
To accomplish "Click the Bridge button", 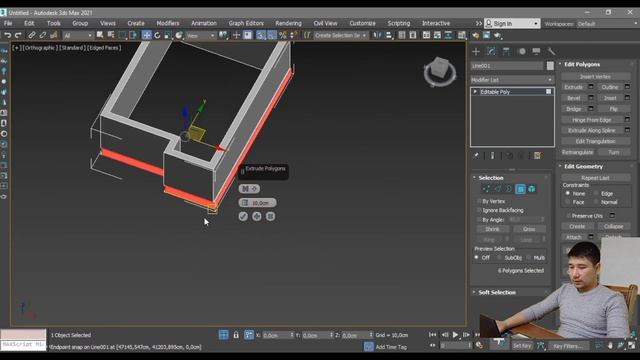I will click(573, 109).
